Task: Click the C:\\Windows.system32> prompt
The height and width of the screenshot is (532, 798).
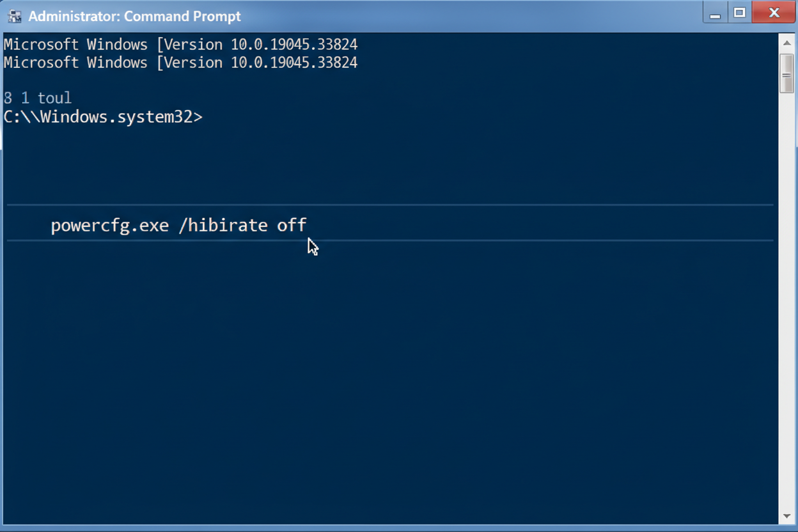Action: point(103,116)
